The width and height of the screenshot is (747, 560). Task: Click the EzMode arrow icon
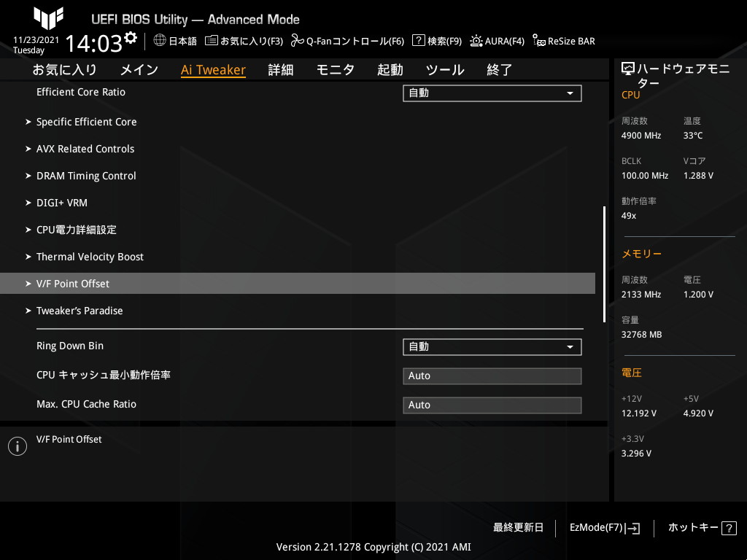tap(634, 528)
